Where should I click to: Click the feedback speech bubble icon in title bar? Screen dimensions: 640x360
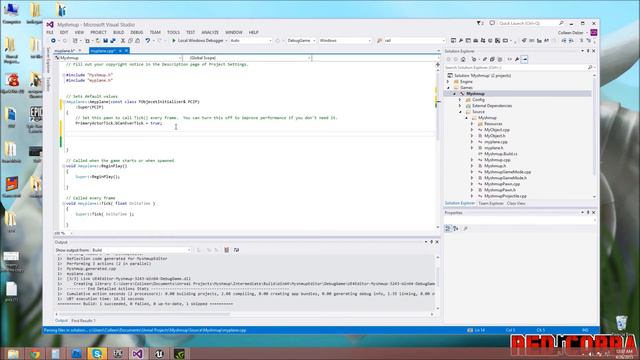[x=492, y=24]
